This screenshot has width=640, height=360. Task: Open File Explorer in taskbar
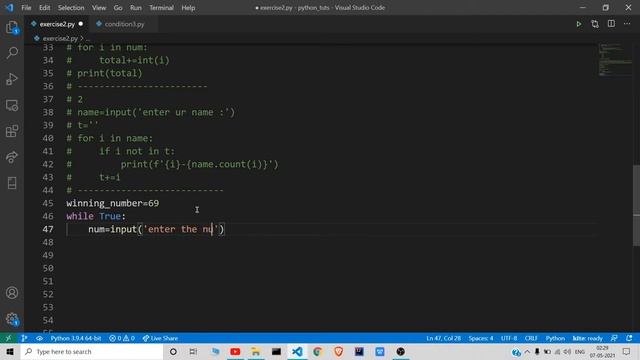pyautogui.click(x=256, y=351)
